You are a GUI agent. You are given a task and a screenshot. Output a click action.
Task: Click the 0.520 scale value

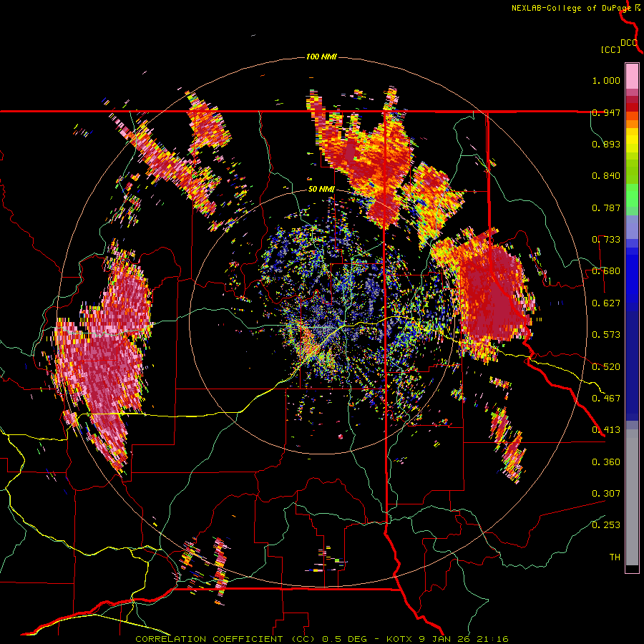tap(606, 367)
